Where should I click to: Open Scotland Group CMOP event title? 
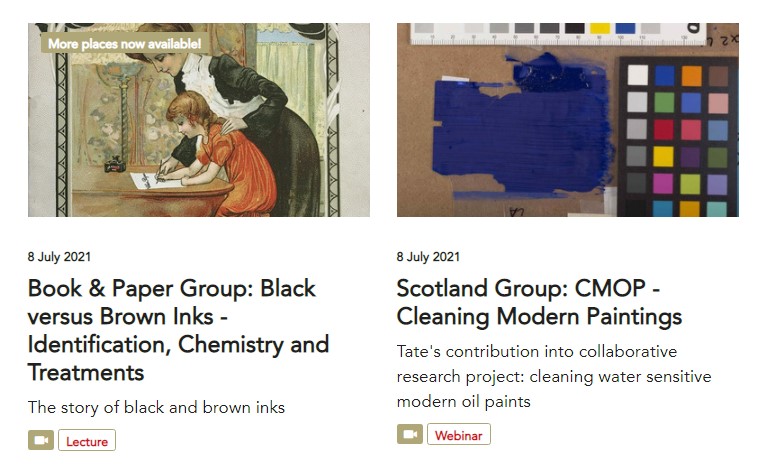tap(539, 302)
